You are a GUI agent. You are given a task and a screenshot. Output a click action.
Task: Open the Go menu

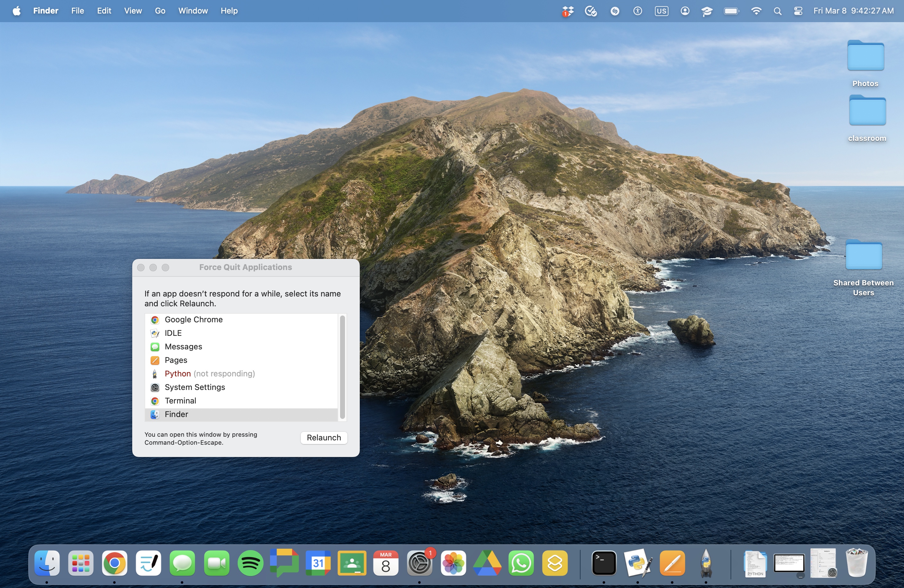click(x=160, y=11)
